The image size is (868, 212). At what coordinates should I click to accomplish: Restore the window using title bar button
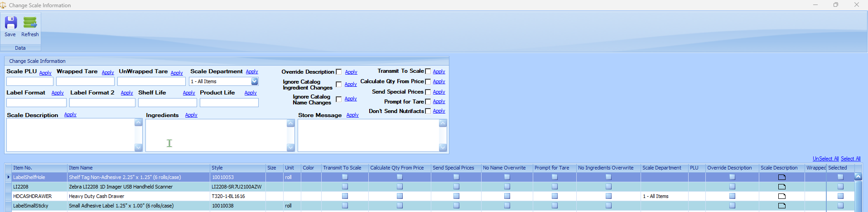[x=835, y=5]
